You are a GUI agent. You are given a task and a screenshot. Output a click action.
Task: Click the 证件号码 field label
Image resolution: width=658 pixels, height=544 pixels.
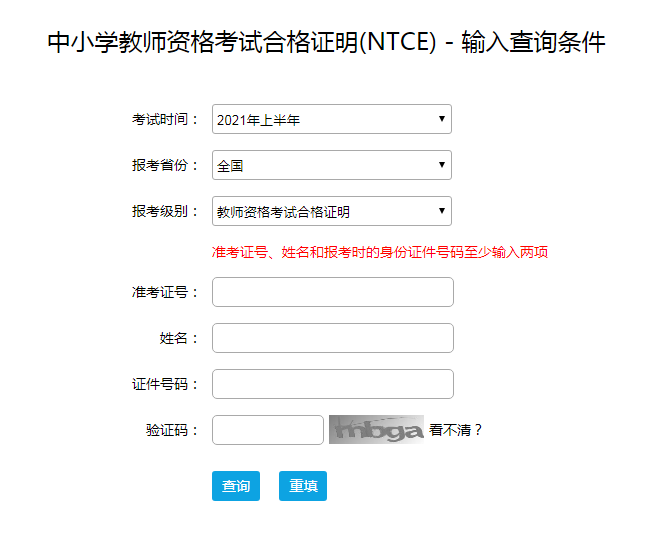coord(166,384)
